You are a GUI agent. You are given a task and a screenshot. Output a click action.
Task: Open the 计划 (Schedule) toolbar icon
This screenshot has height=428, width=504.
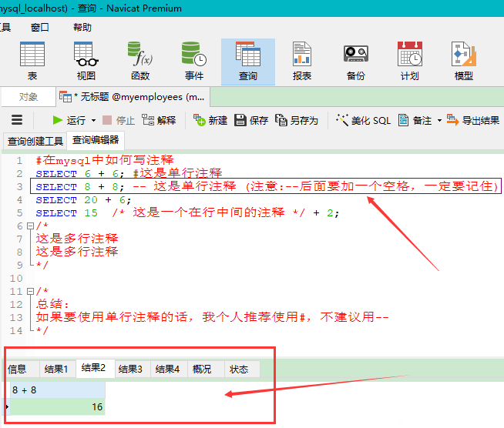pyautogui.click(x=409, y=62)
